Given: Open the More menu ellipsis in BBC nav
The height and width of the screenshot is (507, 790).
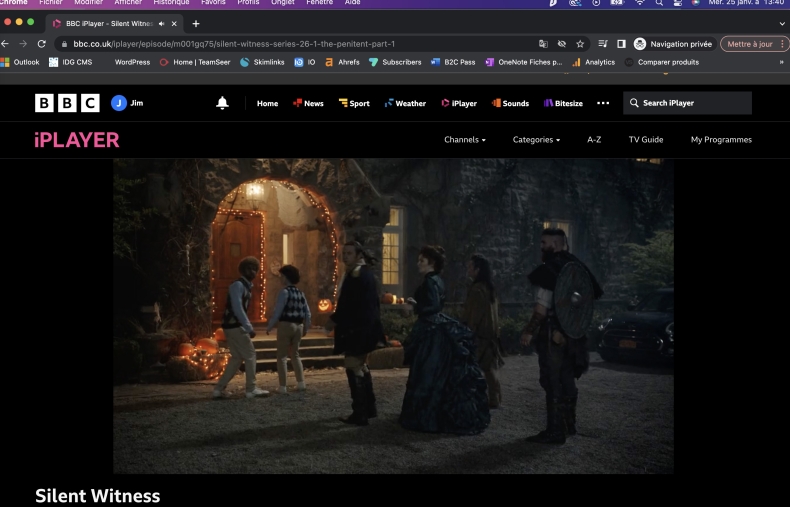Looking at the screenshot, I should (x=603, y=103).
